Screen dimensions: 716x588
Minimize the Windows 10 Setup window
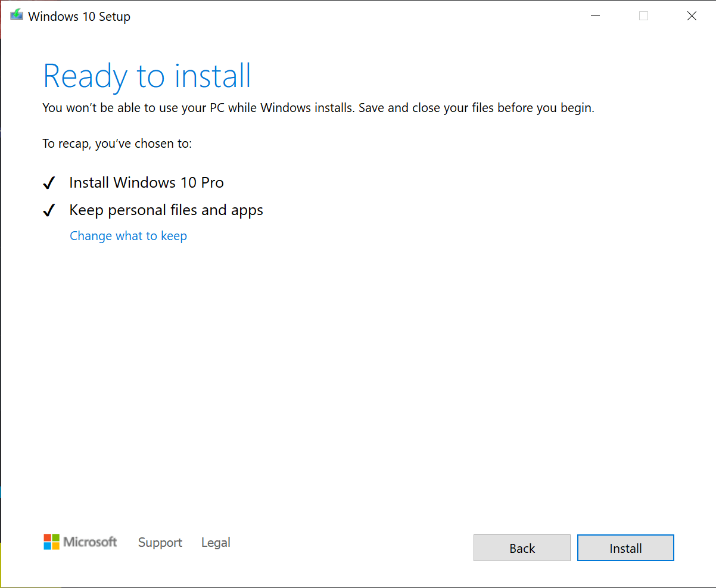click(x=595, y=16)
